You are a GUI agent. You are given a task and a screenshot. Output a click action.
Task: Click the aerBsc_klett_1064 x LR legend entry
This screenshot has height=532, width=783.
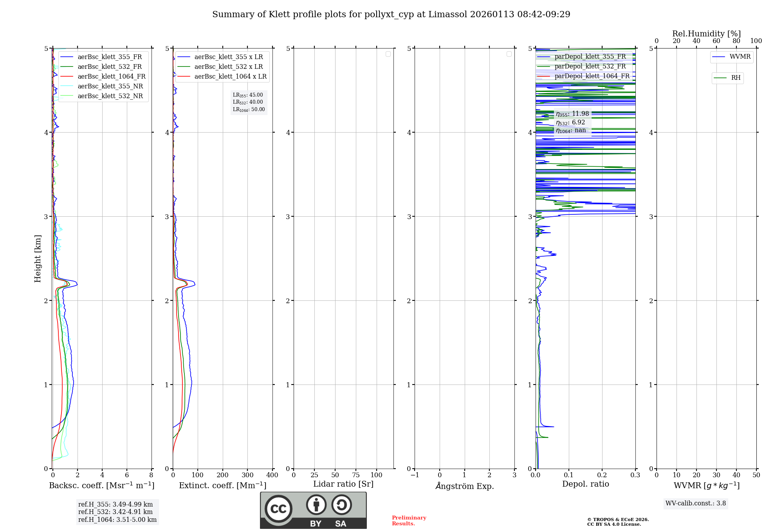230,77
